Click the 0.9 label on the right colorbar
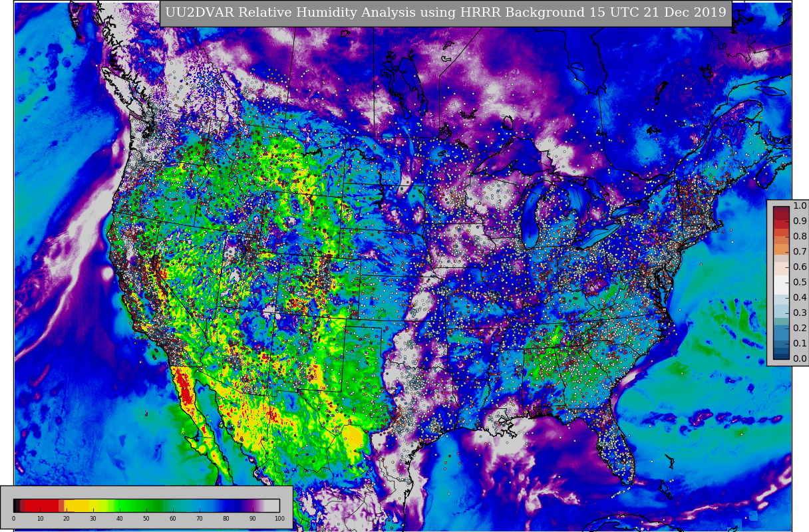 point(800,221)
